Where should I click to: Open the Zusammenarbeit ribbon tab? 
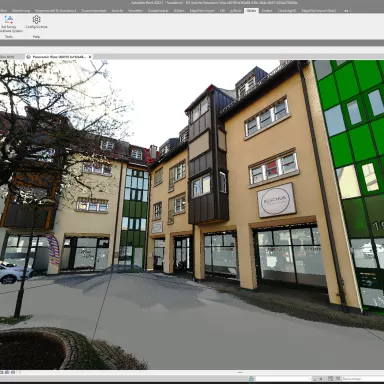coord(94,10)
